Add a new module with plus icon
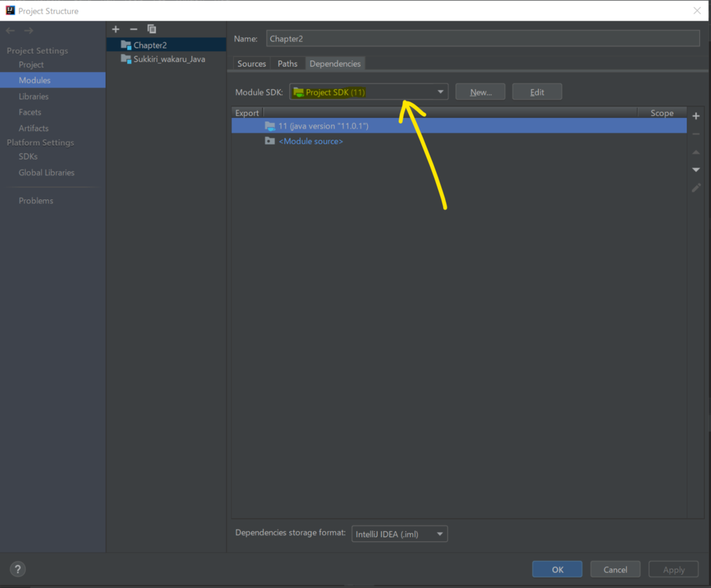 pyautogui.click(x=116, y=29)
